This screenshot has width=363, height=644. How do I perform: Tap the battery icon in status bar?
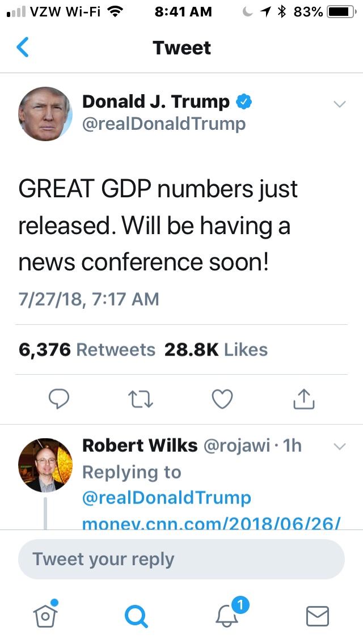[340, 12]
